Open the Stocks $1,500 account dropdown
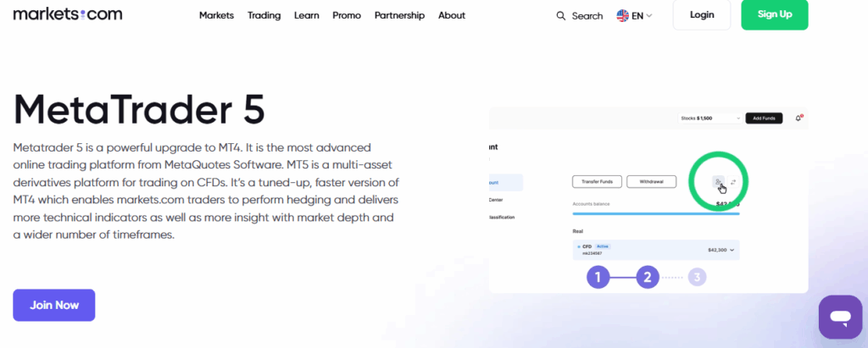 click(709, 118)
